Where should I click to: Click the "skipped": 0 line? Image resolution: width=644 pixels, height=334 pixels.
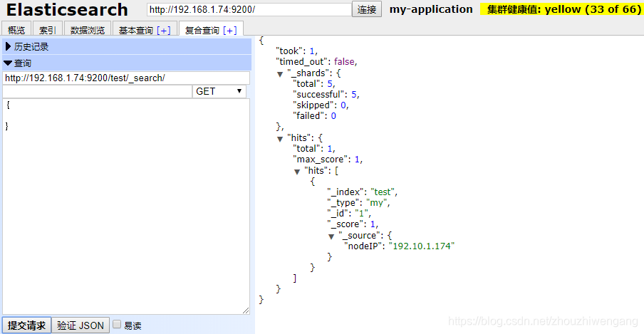pyautogui.click(x=321, y=105)
